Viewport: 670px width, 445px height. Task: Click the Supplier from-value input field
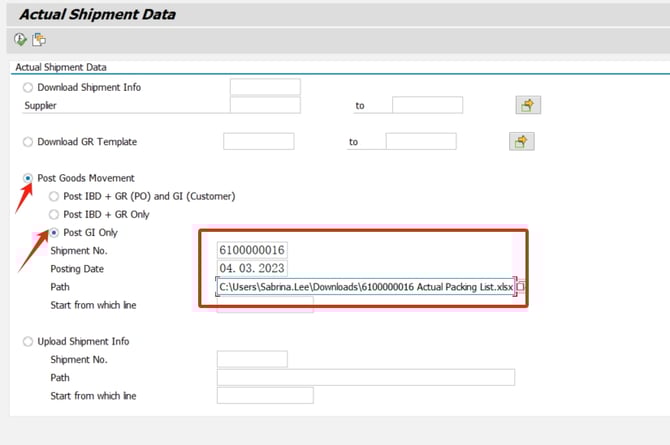tap(265, 105)
